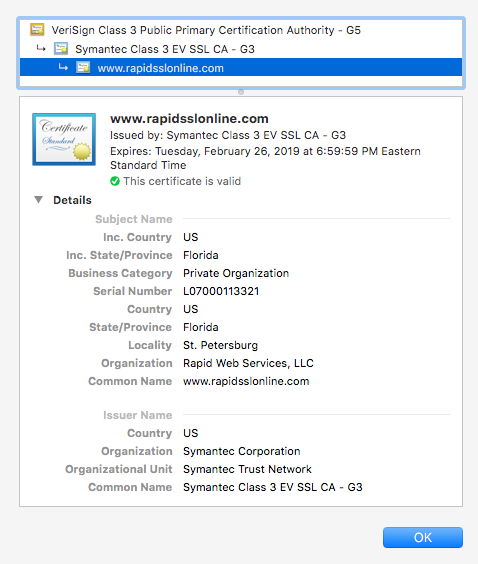
Task: Click the arrow beside Symantec Class 3 entry
Action: [41, 48]
